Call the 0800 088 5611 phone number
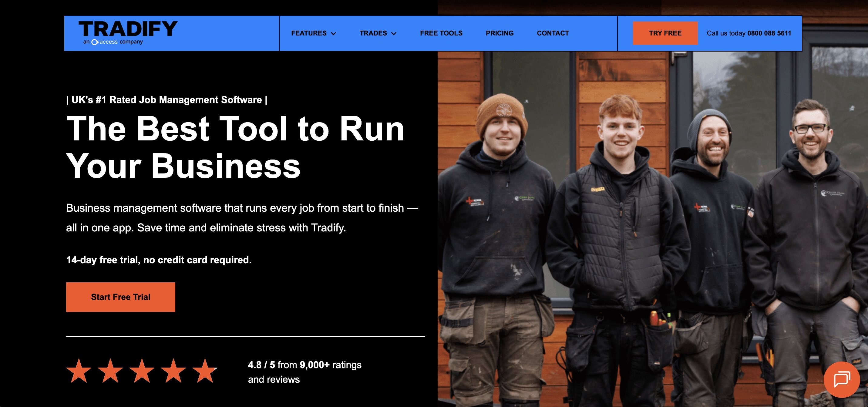 click(769, 33)
